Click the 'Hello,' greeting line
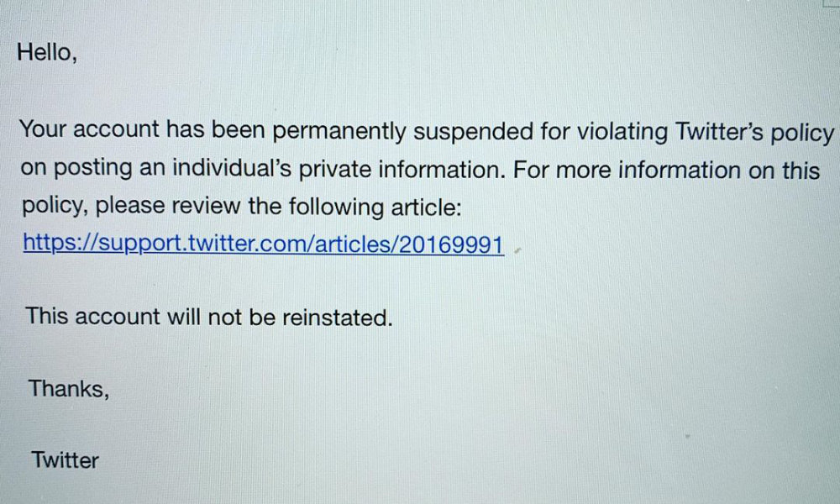The width and height of the screenshot is (840, 504). click(47, 52)
